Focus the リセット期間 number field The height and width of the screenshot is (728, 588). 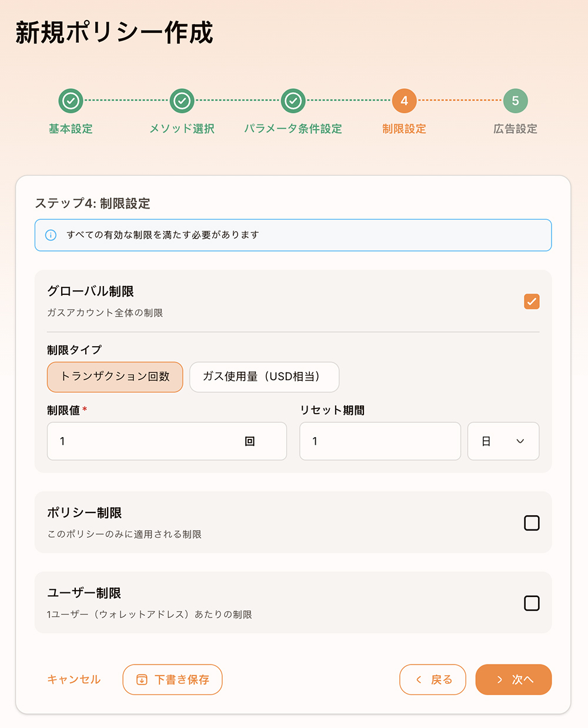(380, 441)
